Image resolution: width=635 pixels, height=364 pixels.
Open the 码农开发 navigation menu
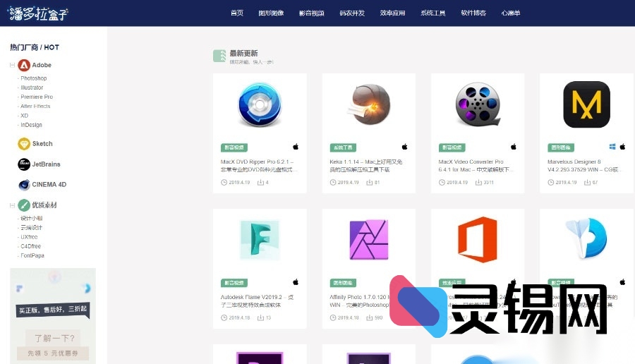pos(352,13)
